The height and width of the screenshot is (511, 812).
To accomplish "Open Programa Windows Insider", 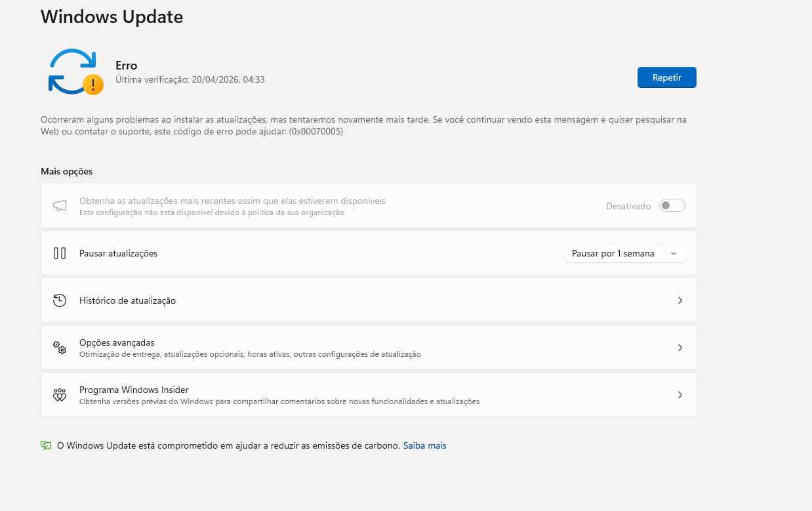I will tap(369, 395).
